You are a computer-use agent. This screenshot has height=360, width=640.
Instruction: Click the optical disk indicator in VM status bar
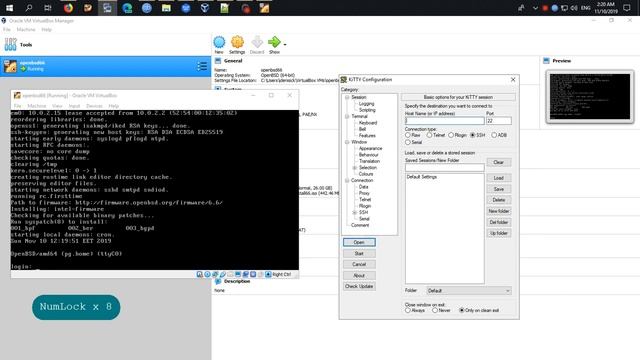pos(207,274)
